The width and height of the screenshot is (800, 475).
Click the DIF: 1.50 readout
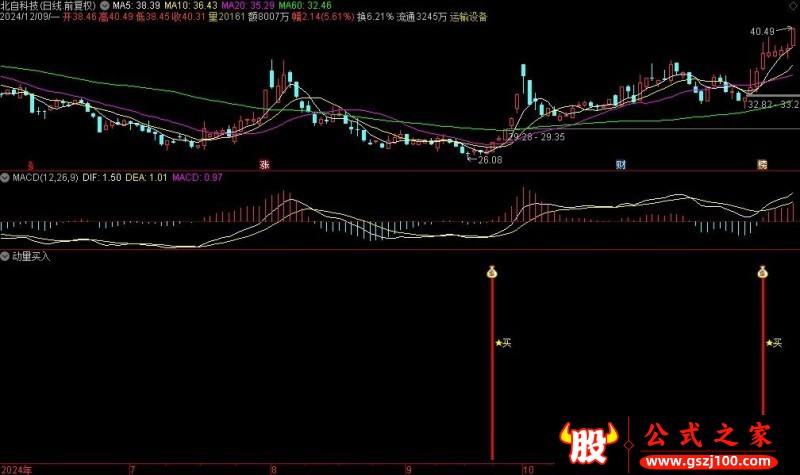[x=102, y=178]
